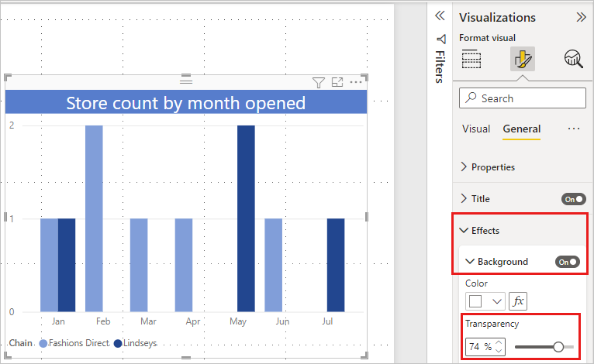Click the Filters pane megaphone icon
594x364 pixels.
pyautogui.click(x=441, y=39)
